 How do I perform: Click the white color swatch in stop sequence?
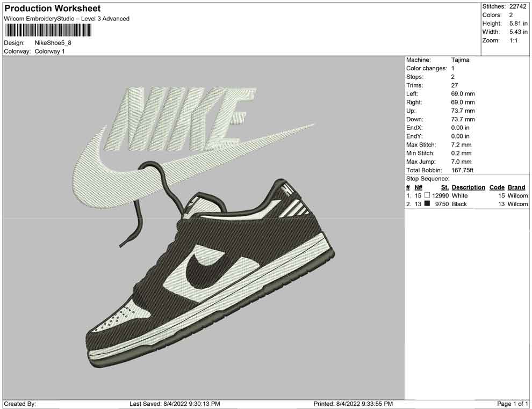point(427,195)
